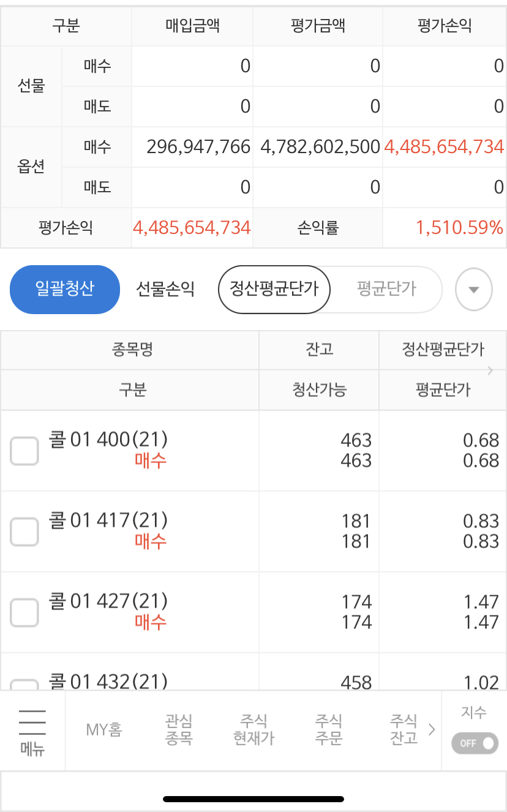Open the hamburger menu icon
Image resolution: width=507 pixels, height=812 pixels.
click(32, 730)
